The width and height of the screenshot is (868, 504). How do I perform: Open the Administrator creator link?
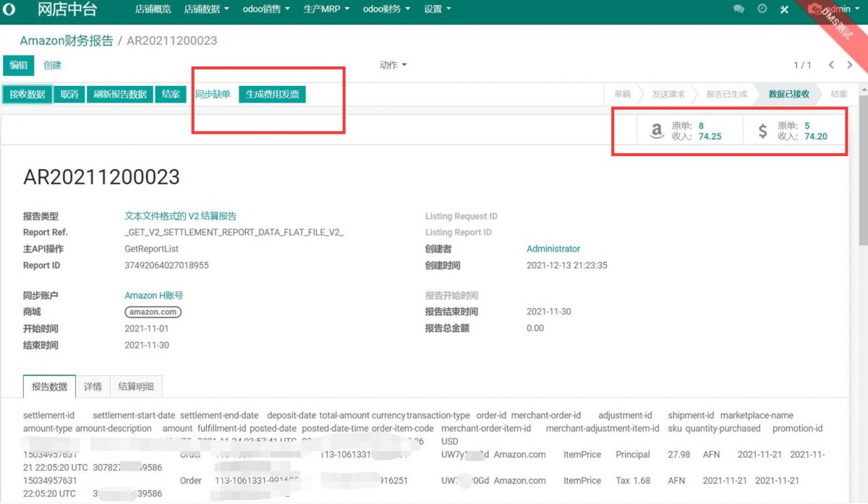tap(553, 248)
